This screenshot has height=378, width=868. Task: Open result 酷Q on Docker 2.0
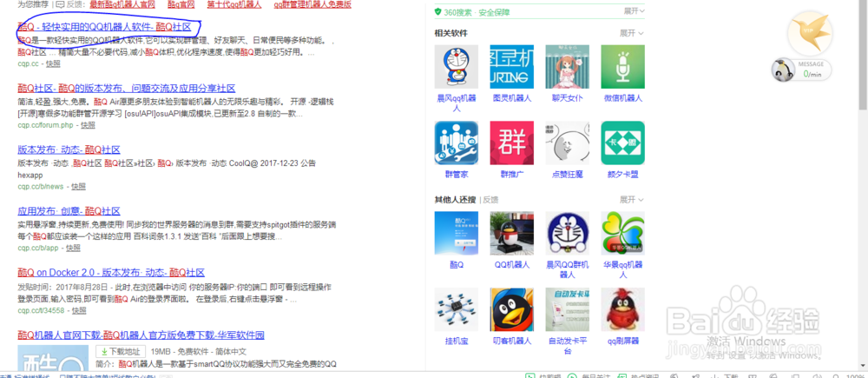tap(111, 273)
